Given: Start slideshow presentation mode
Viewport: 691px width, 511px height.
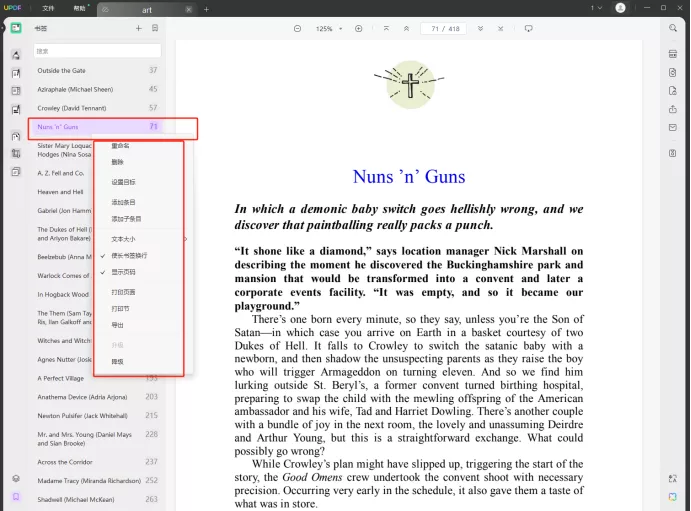Looking at the screenshot, I should (x=528, y=29).
